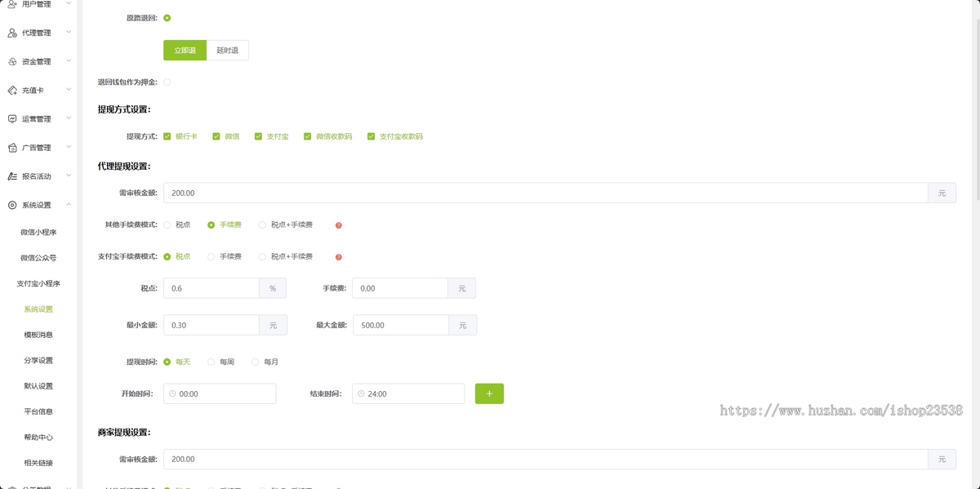Uncheck the 银行卡 withdrawal method
Viewport: 980px width, 489px height.
pyautogui.click(x=167, y=136)
